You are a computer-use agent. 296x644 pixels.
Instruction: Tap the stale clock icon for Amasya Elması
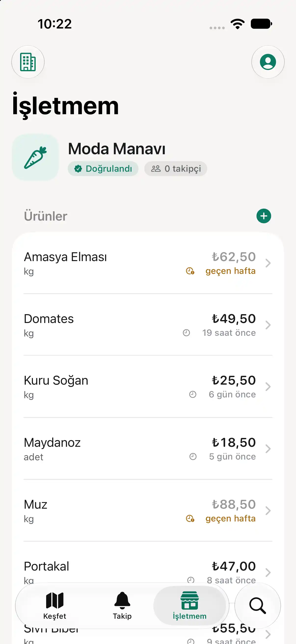[x=190, y=271]
